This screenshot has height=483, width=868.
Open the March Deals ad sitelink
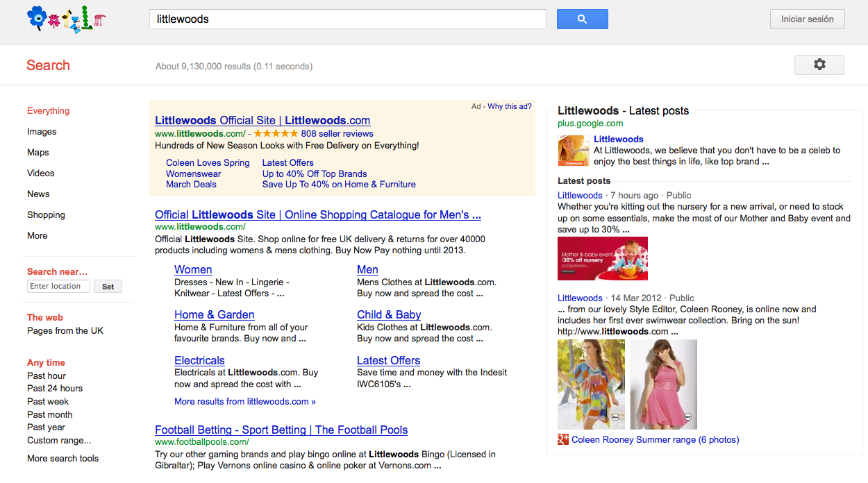[x=191, y=184]
